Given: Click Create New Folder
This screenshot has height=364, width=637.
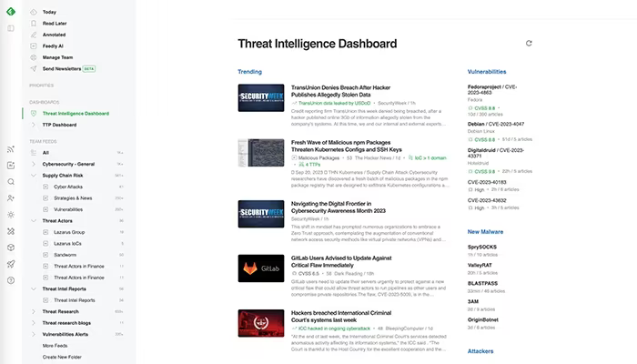Looking at the screenshot, I should (62, 358).
